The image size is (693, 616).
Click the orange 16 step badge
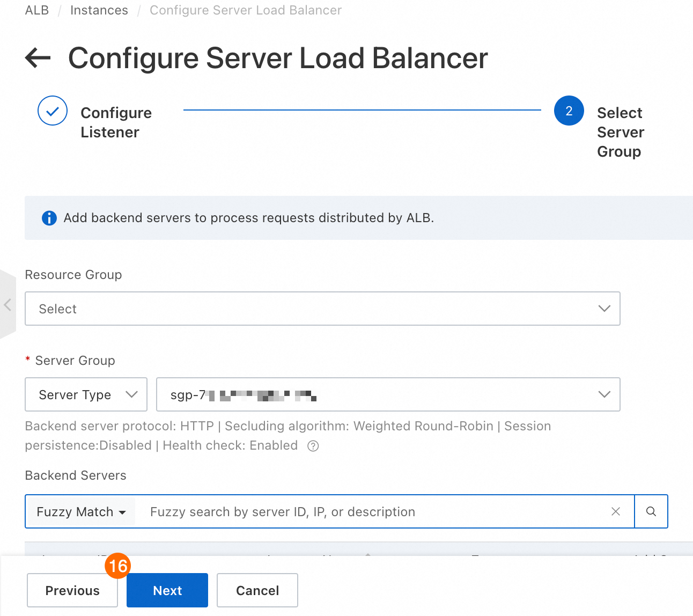(x=118, y=566)
